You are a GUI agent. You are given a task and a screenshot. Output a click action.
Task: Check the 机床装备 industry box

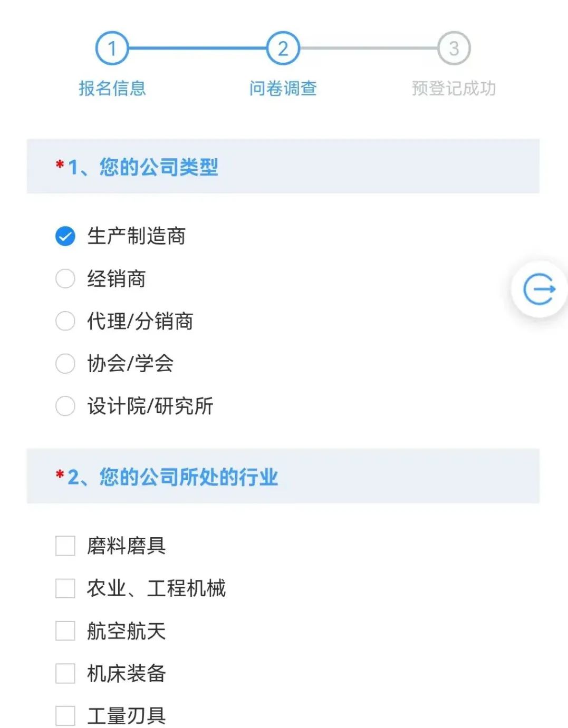(x=65, y=673)
